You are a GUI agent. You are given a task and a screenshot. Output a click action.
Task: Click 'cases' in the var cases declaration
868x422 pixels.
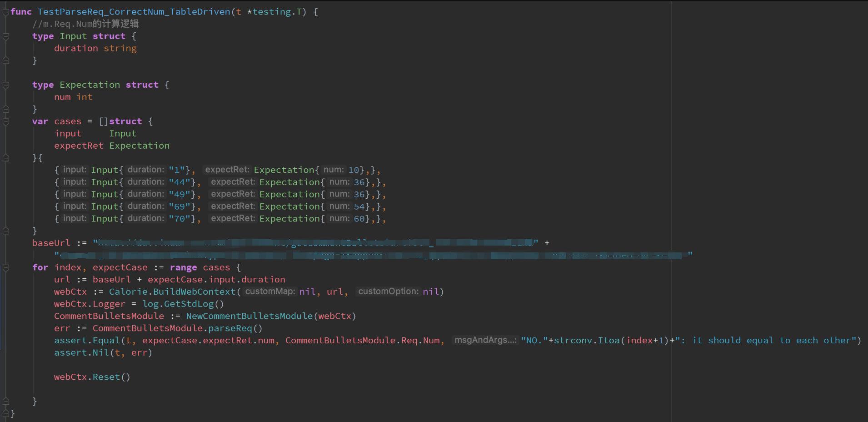[x=68, y=121]
